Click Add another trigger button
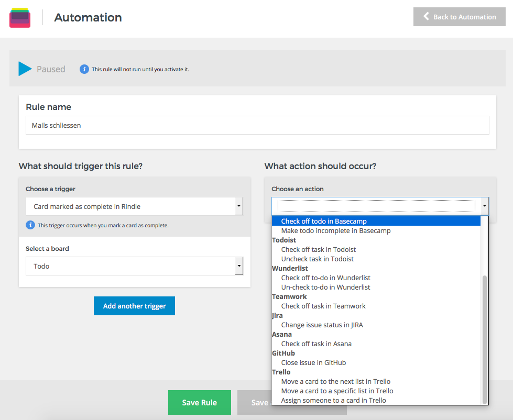This screenshot has width=513, height=420. click(x=135, y=306)
